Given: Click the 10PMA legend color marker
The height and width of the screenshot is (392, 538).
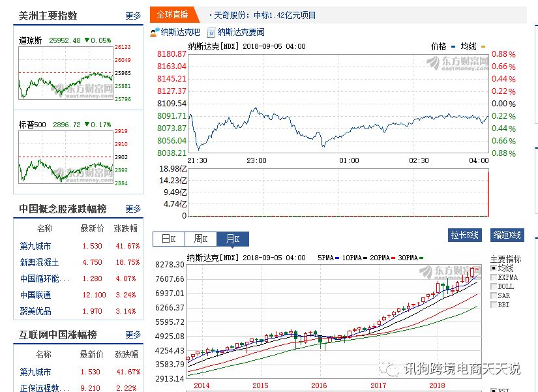Looking at the screenshot, I should (x=365, y=258).
